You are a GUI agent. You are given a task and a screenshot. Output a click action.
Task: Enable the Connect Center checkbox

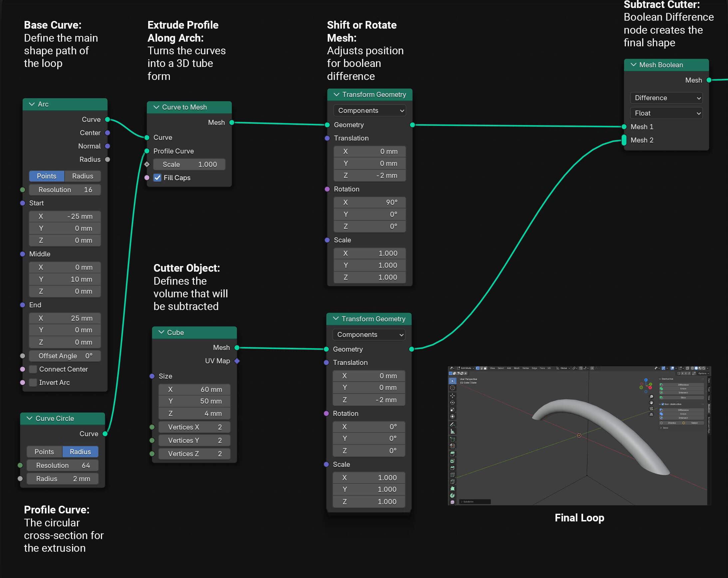click(33, 369)
